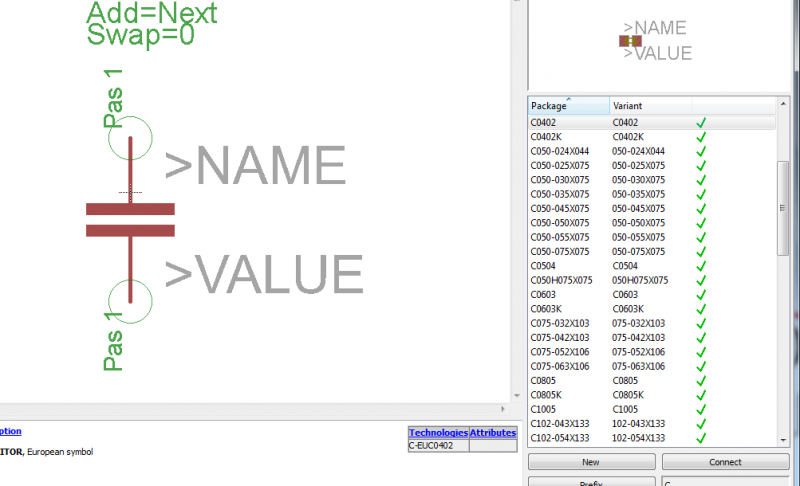Click the Variant column header
Screen dimensions: 800x486
pos(650,105)
